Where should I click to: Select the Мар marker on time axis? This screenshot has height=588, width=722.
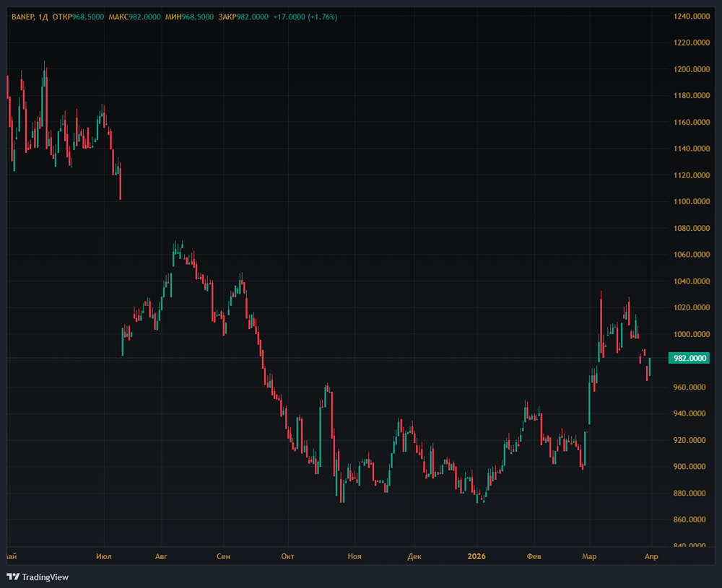590,556
